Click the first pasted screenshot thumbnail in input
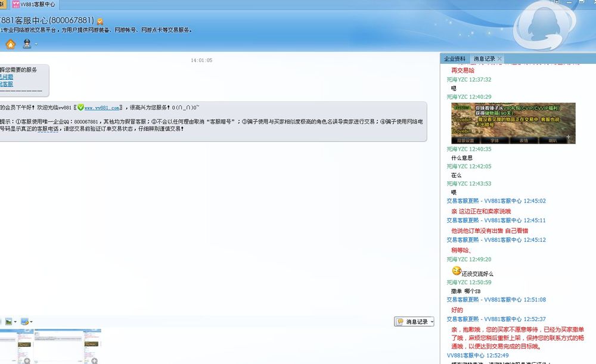The width and height of the screenshot is (596, 364). (x=17, y=346)
